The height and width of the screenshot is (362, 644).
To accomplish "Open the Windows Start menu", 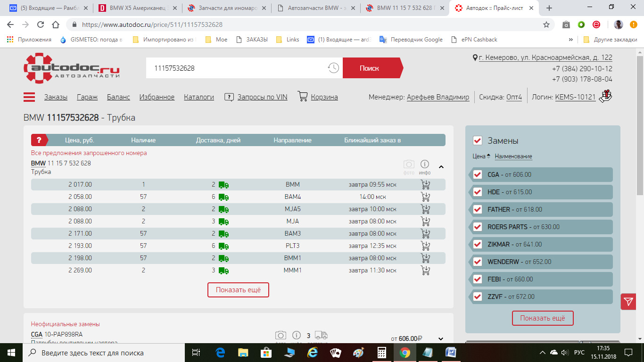I will [11, 352].
